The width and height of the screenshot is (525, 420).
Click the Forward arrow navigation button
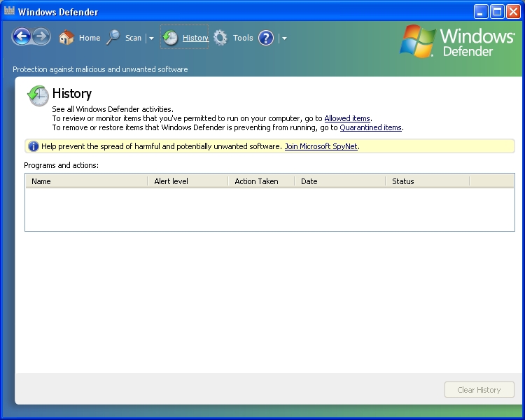(x=41, y=37)
